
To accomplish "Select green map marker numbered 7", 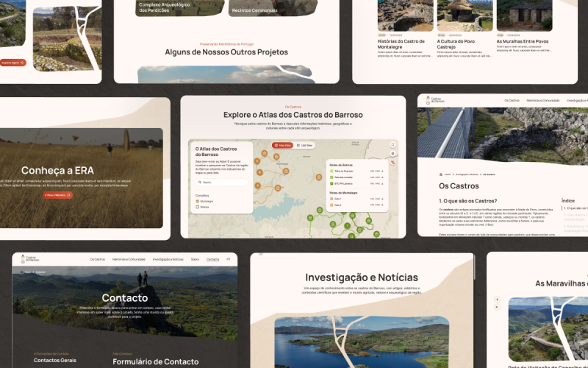I will coord(347,226).
